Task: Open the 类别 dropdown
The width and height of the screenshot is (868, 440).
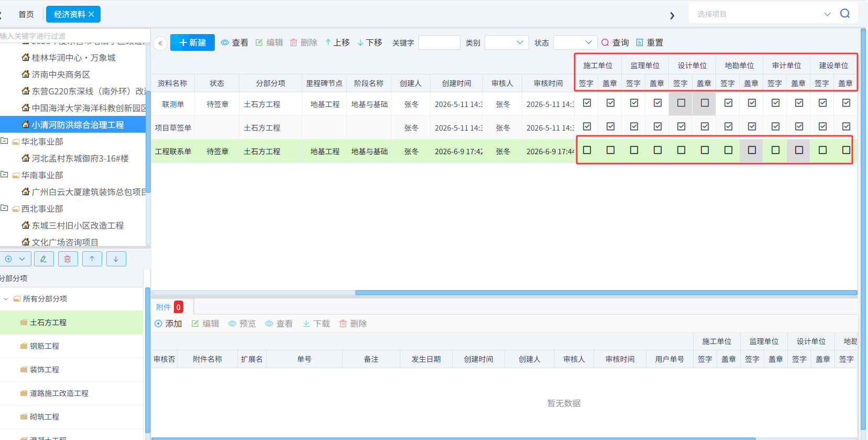Action: pos(507,42)
